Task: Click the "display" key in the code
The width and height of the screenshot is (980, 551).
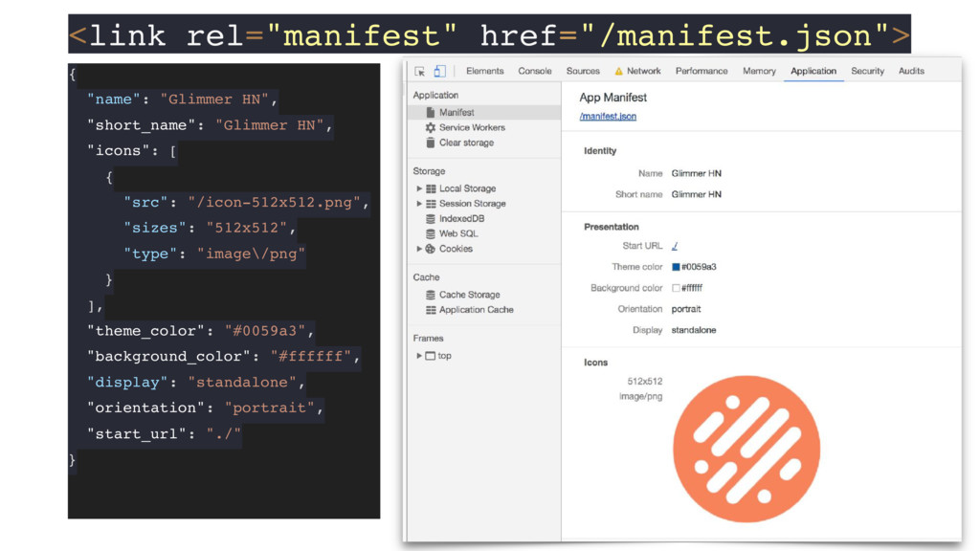Action: point(127,383)
